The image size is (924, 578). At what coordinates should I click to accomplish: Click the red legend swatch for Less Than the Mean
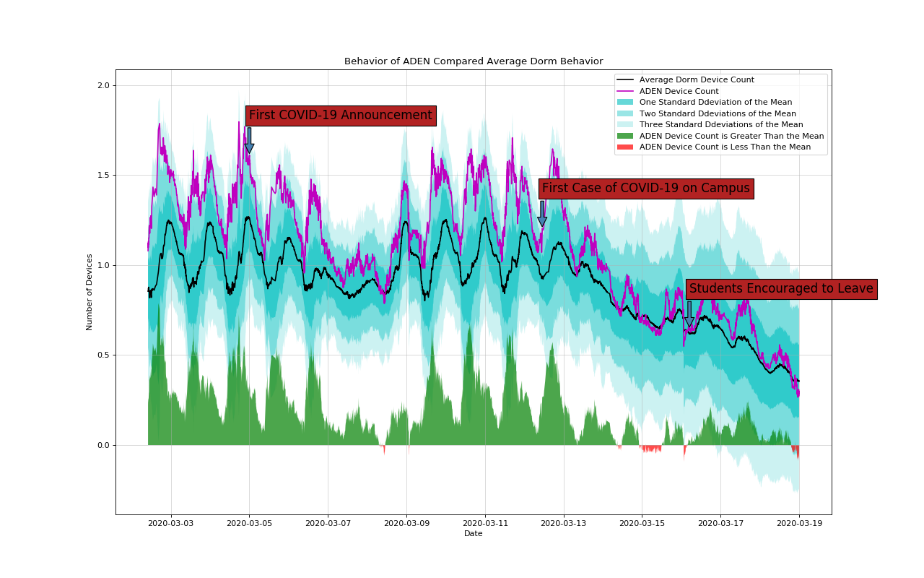626,147
